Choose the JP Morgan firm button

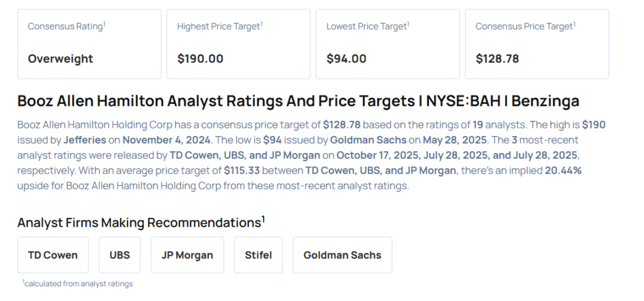click(187, 255)
